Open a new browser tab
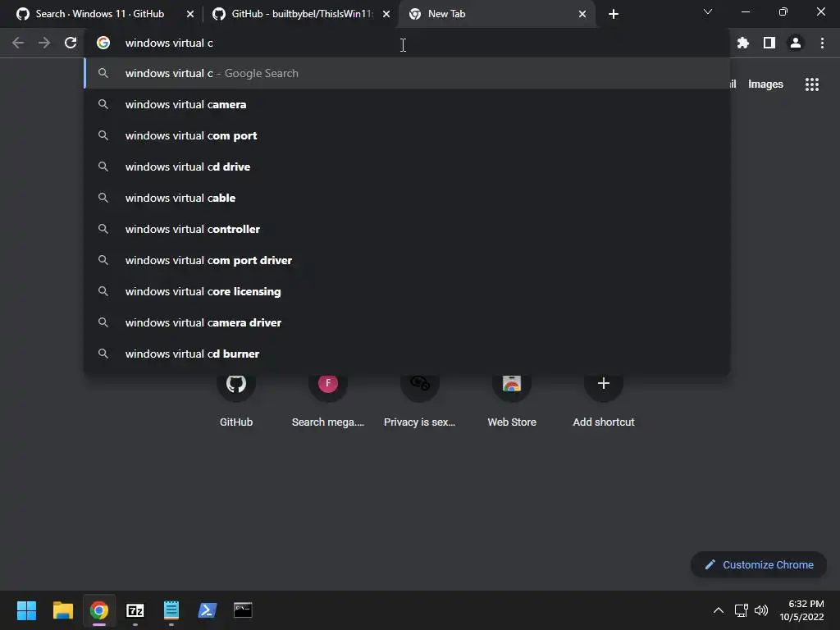Image resolution: width=840 pixels, height=630 pixels. (x=614, y=14)
